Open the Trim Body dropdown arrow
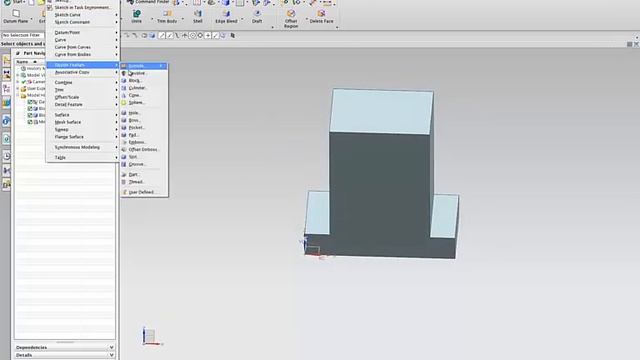 point(182,19)
